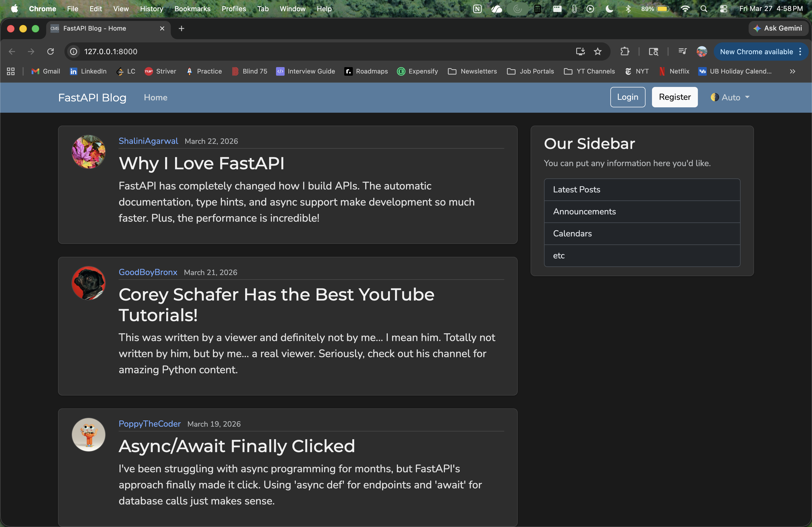Select Announcements in the sidebar

pyautogui.click(x=642, y=212)
